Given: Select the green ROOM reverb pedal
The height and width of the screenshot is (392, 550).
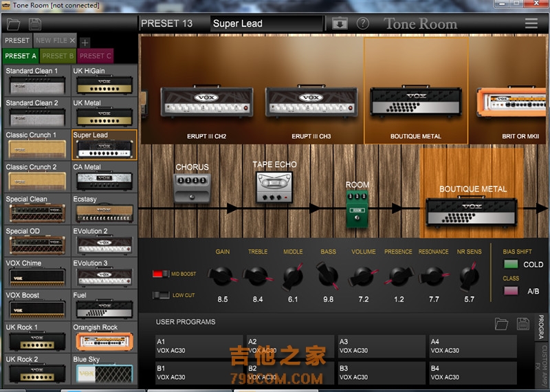Looking at the screenshot, I should tap(357, 209).
